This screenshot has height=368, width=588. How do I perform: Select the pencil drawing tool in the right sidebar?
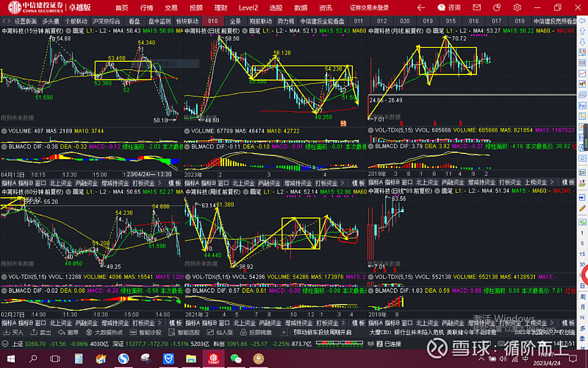[x=582, y=208]
